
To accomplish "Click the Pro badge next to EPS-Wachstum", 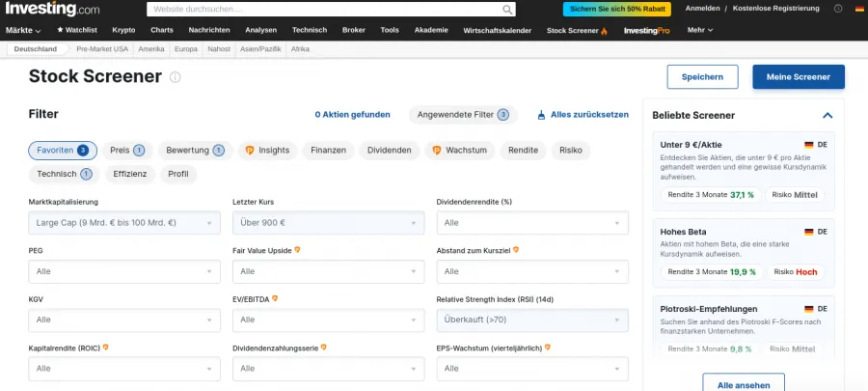I will click(548, 348).
